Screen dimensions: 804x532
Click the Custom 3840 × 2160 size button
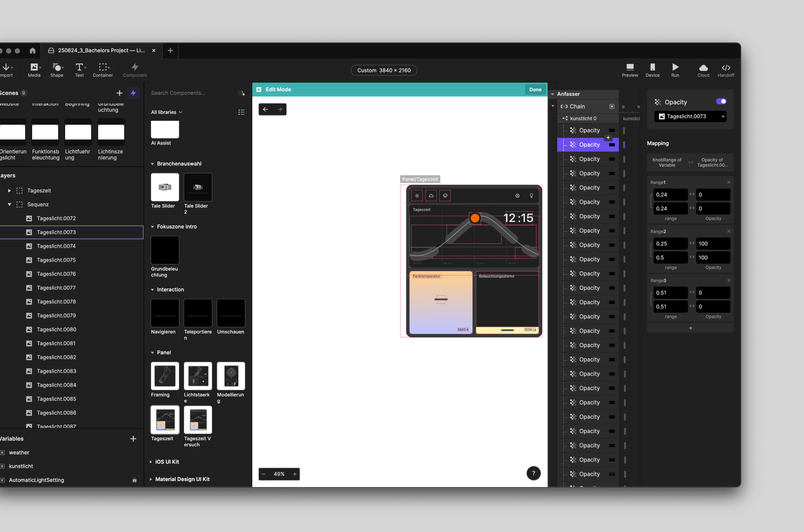[384, 70]
